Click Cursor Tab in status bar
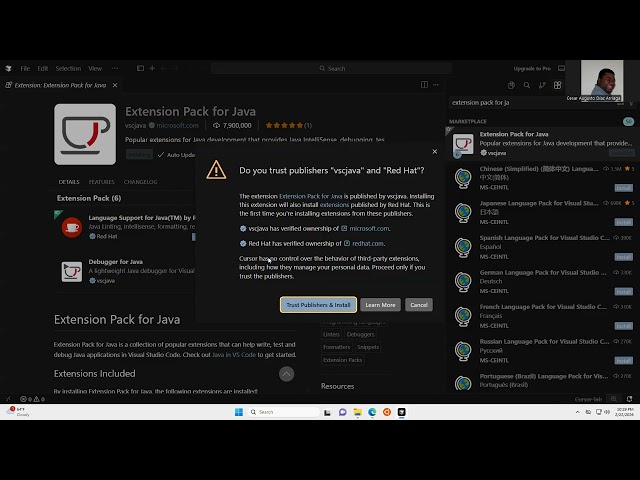Image resolution: width=640 pixels, height=480 pixels. [588, 399]
